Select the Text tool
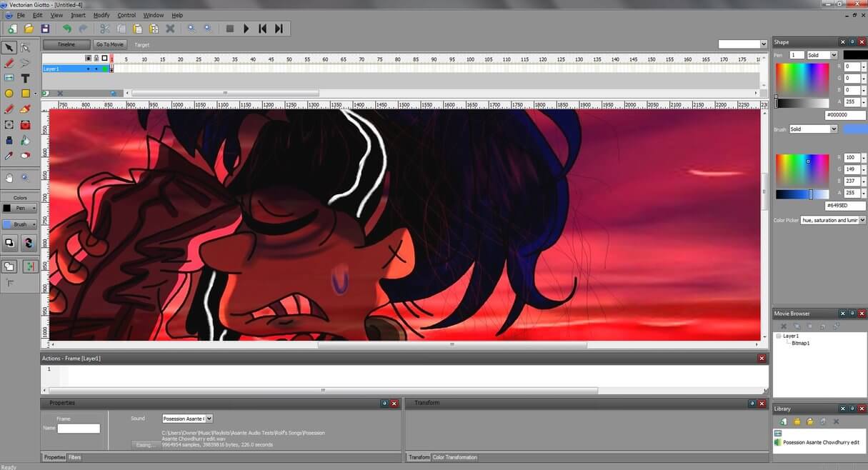Image resolution: width=868 pixels, height=470 pixels. (x=26, y=78)
